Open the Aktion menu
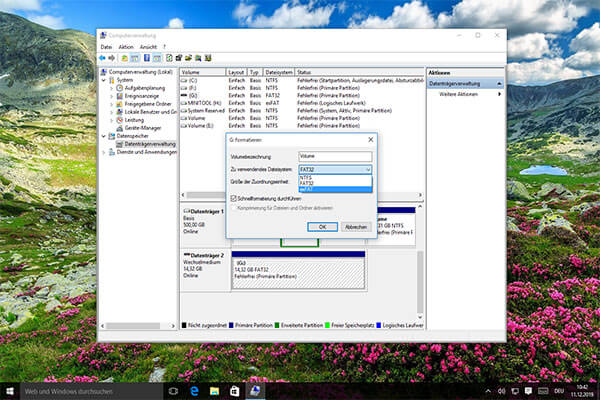Image resolution: width=600 pixels, height=400 pixels. pyautogui.click(x=126, y=47)
